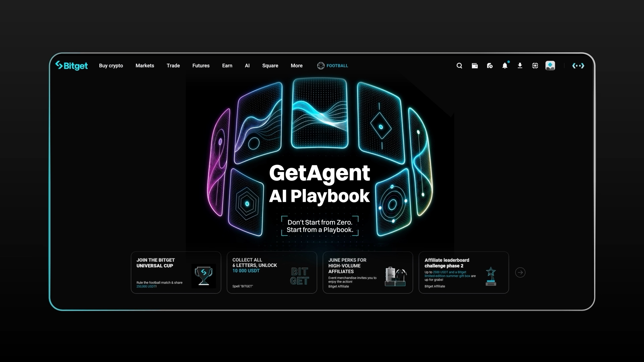Open the notifications bell icon

[505, 66]
